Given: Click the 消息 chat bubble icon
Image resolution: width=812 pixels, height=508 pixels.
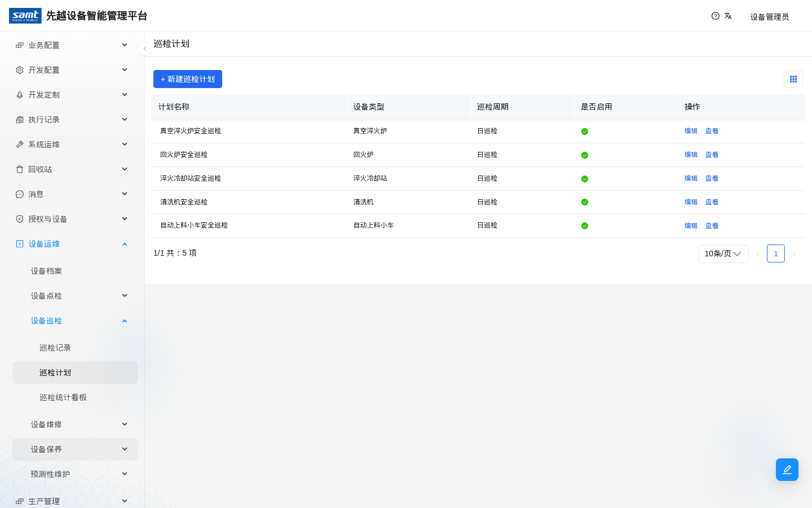Looking at the screenshot, I should [x=20, y=194].
